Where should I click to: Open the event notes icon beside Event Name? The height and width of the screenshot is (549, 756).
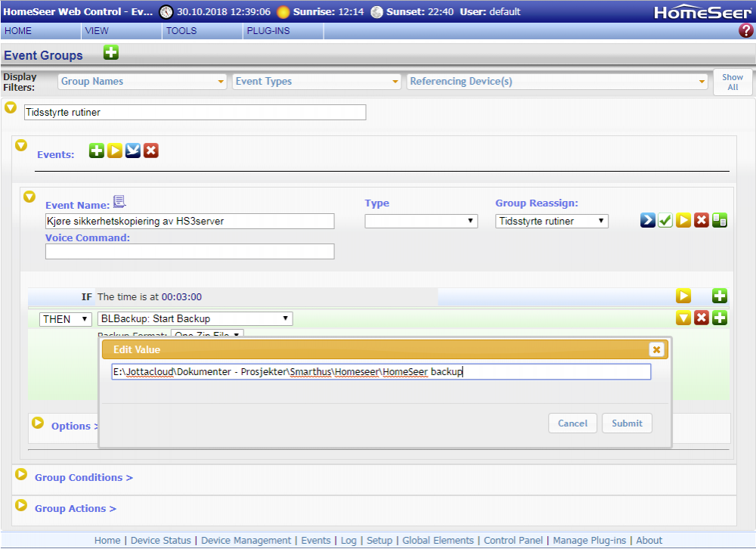point(119,201)
